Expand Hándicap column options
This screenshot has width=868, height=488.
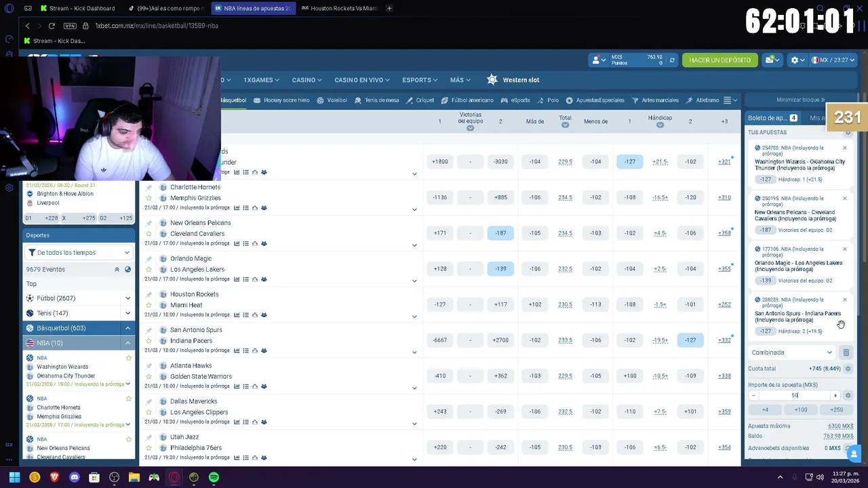[x=660, y=125]
